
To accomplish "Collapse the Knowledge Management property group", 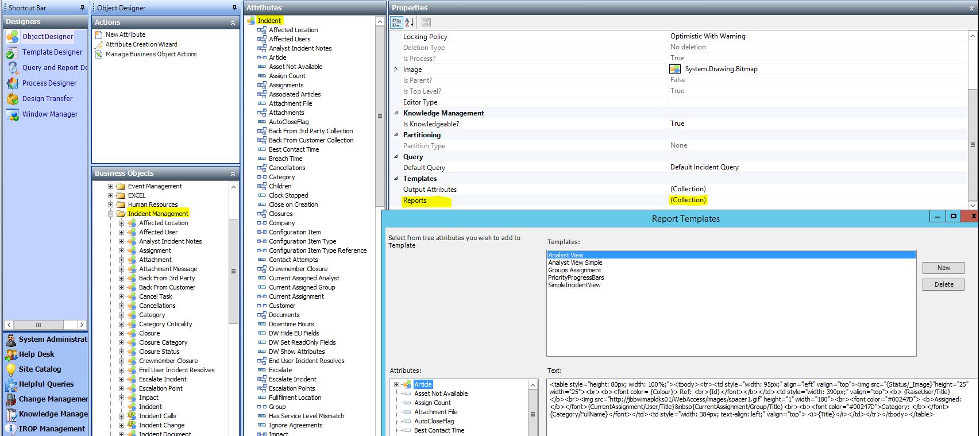I will pos(396,113).
